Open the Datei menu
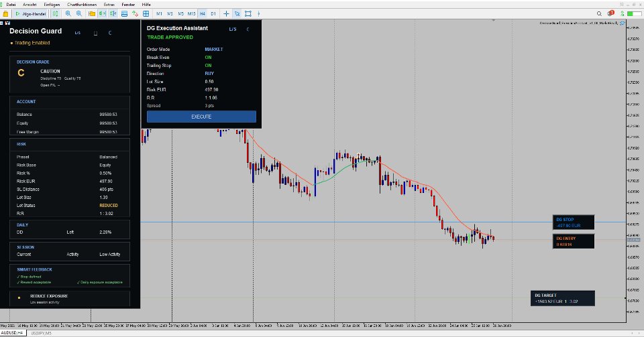Viewport: 644px width, 337px height. click(11, 5)
